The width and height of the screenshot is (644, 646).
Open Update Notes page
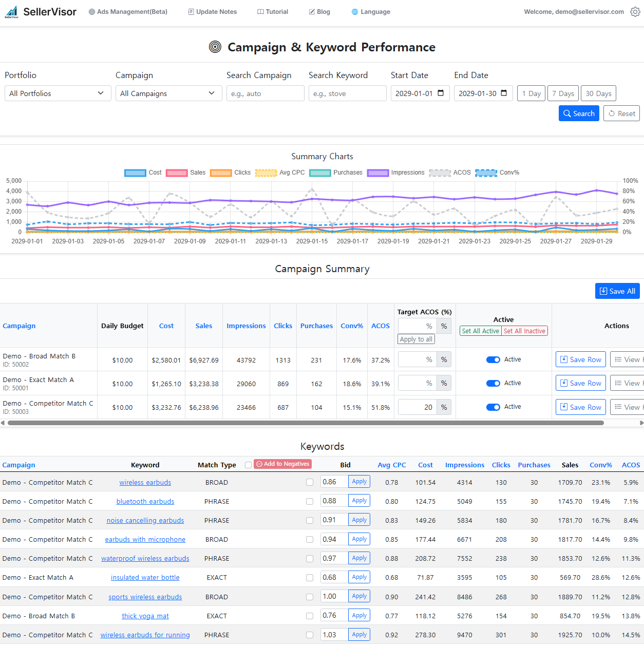(212, 12)
